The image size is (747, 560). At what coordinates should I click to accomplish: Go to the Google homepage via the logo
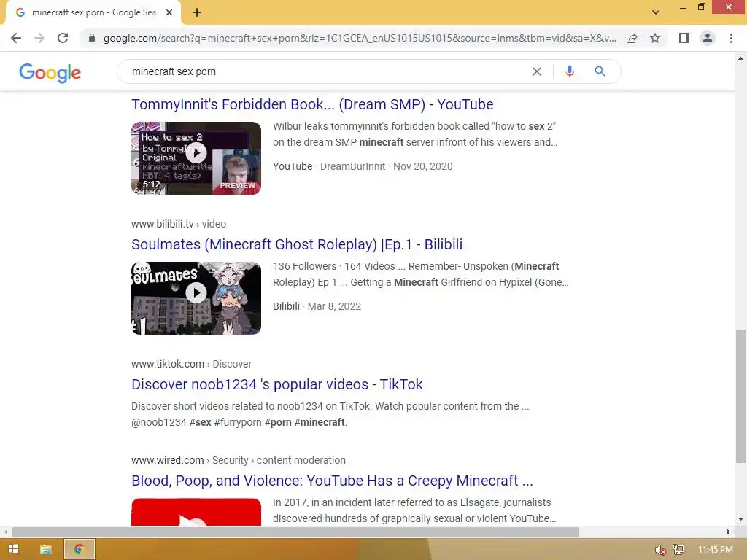pyautogui.click(x=50, y=73)
